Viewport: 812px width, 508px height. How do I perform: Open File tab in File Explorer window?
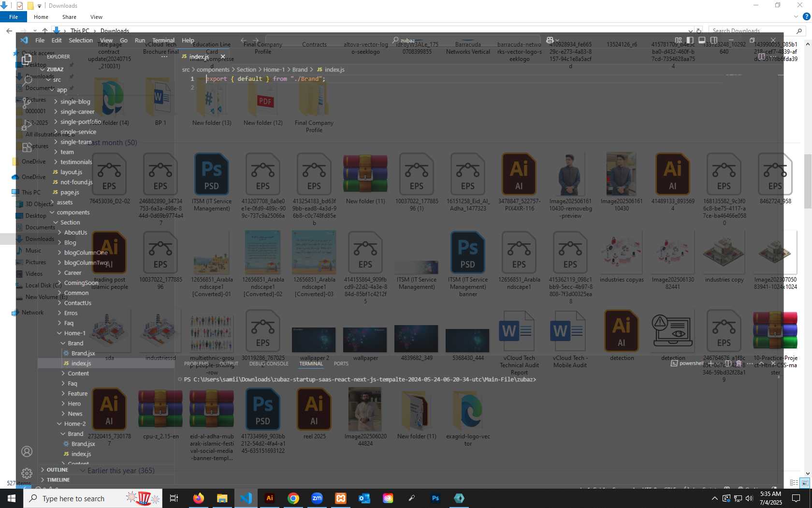click(x=14, y=17)
